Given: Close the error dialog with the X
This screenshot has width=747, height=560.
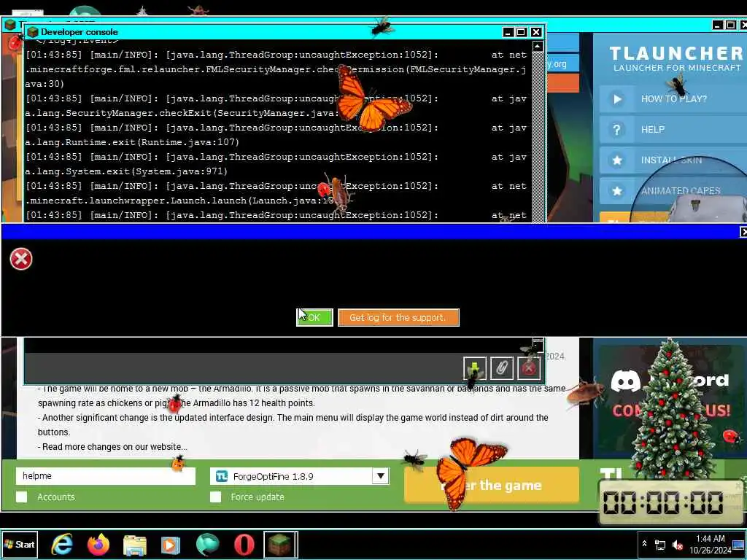Looking at the screenshot, I should pyautogui.click(x=743, y=232).
